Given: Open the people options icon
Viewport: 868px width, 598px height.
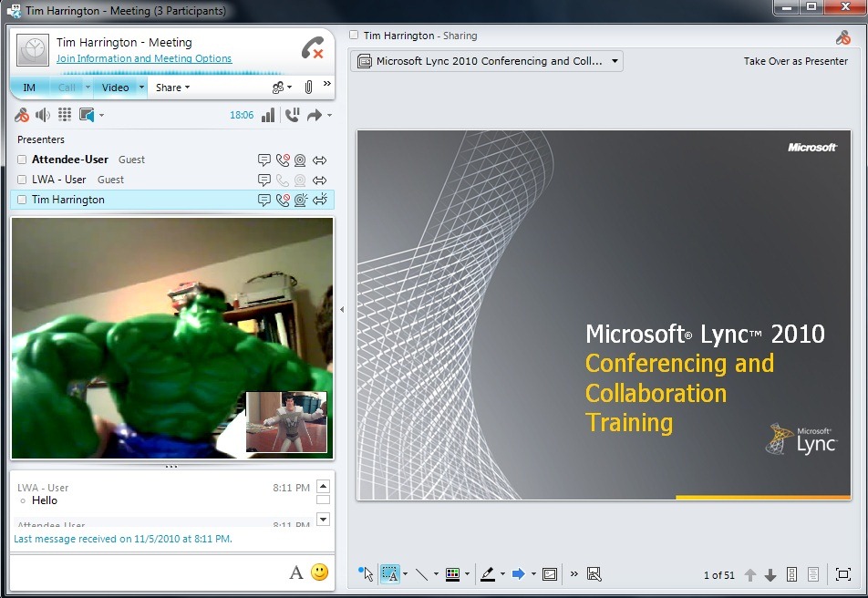Looking at the screenshot, I should [x=278, y=87].
